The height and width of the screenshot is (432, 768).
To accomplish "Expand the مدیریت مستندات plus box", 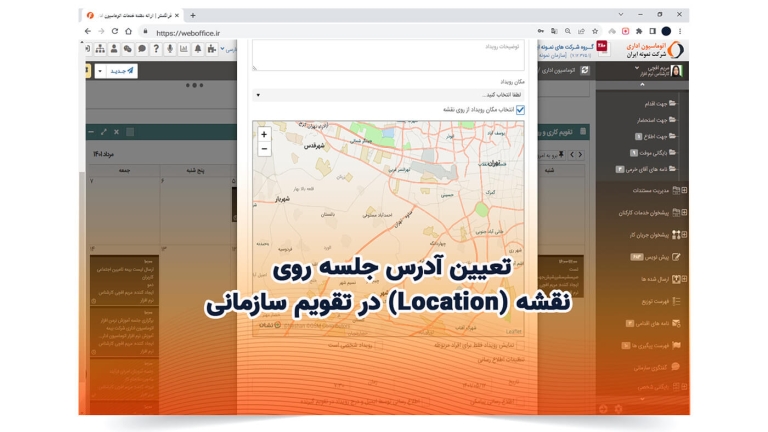I will point(684,190).
